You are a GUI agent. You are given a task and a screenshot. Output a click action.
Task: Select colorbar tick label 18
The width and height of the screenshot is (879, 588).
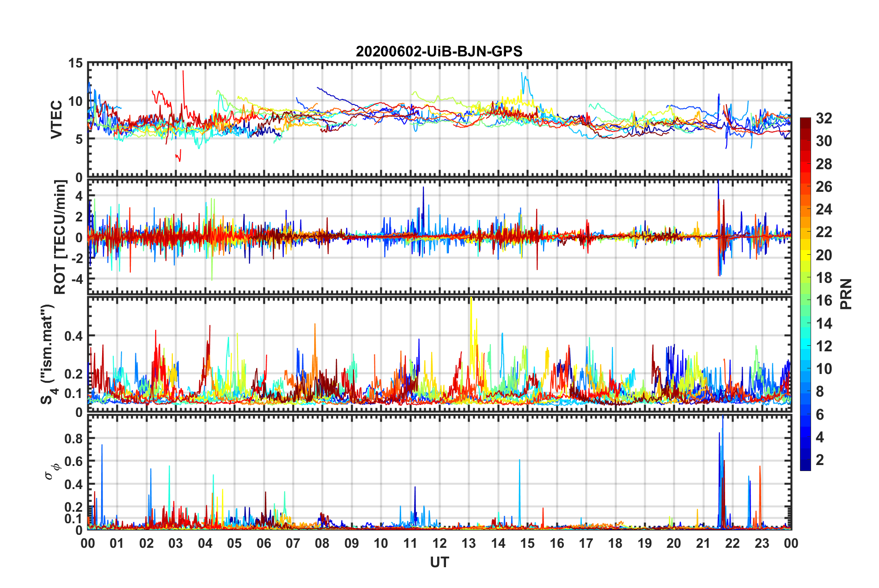pos(824,278)
